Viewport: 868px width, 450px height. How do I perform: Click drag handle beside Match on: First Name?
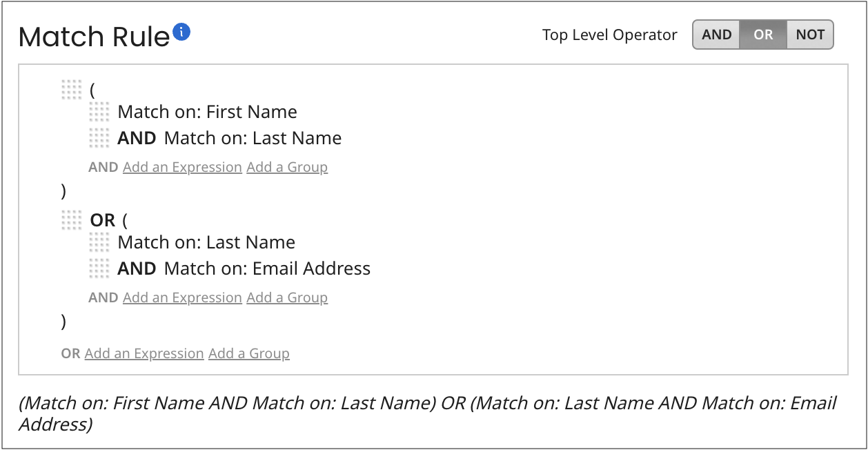(99, 112)
